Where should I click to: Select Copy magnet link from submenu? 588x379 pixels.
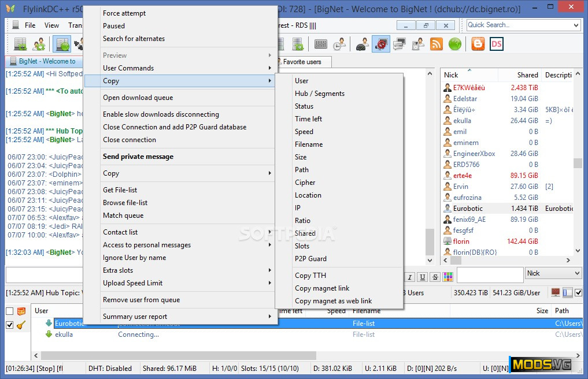tap(322, 288)
